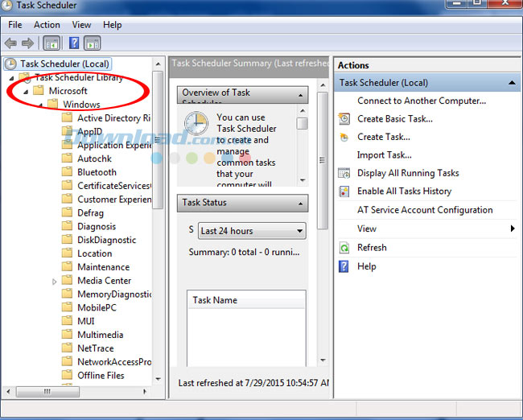Click the Import Task... action
The image size is (523, 420).
click(x=385, y=154)
